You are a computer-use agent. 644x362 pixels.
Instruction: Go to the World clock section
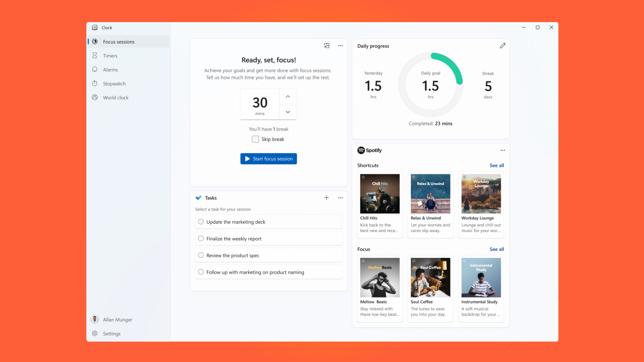pyautogui.click(x=115, y=98)
